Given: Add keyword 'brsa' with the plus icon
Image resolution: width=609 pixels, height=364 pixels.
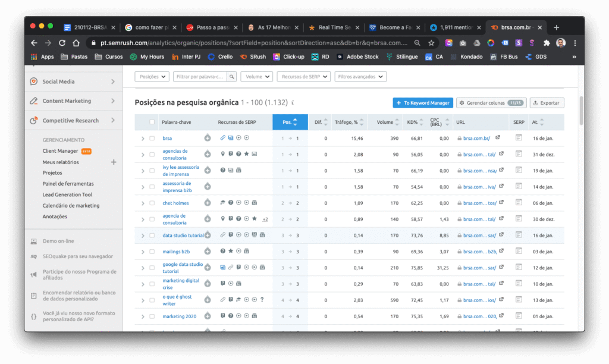Looking at the screenshot, I should [x=208, y=138].
